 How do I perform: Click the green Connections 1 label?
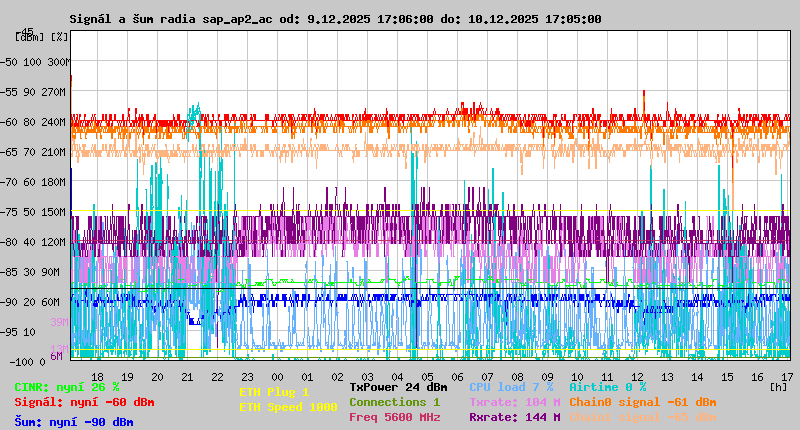(x=394, y=402)
